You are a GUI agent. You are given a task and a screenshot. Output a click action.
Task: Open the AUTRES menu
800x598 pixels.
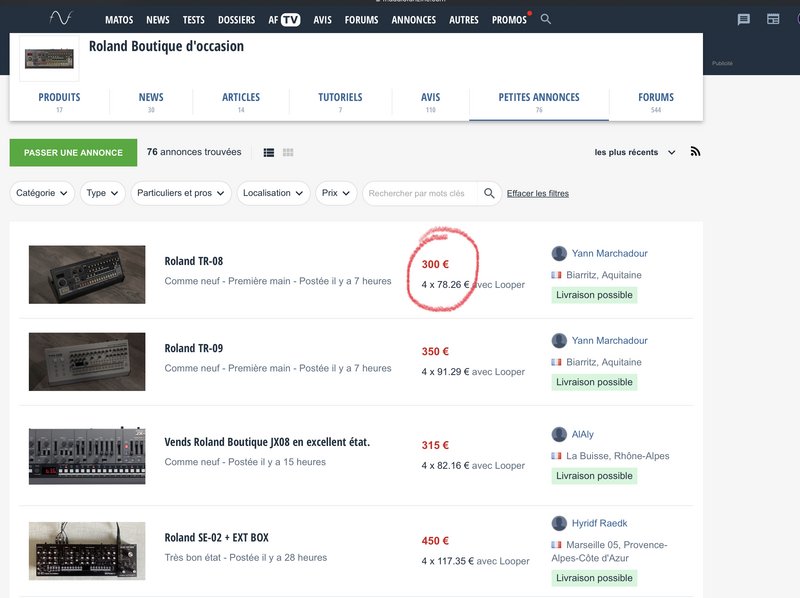click(x=464, y=20)
